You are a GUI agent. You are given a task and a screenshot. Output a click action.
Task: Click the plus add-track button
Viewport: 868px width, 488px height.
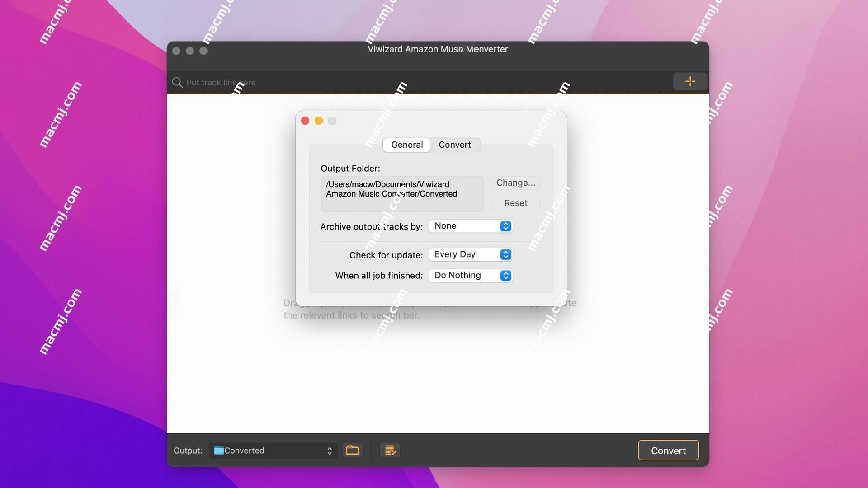690,81
